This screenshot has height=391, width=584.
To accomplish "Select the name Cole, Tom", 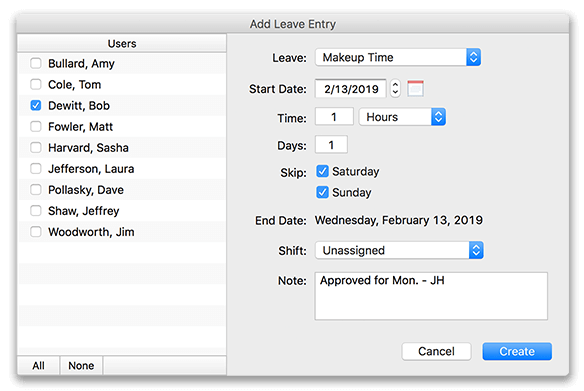I will point(74,85).
